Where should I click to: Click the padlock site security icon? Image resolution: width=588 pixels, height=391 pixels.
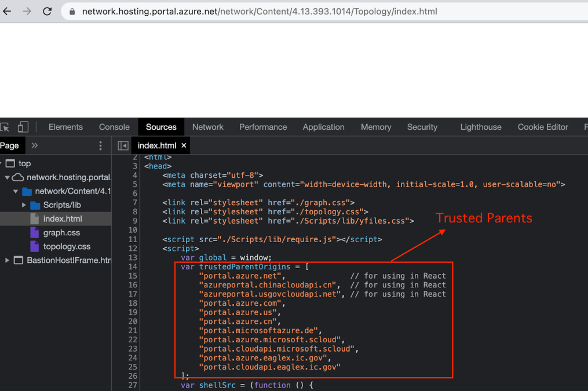pyautogui.click(x=72, y=12)
